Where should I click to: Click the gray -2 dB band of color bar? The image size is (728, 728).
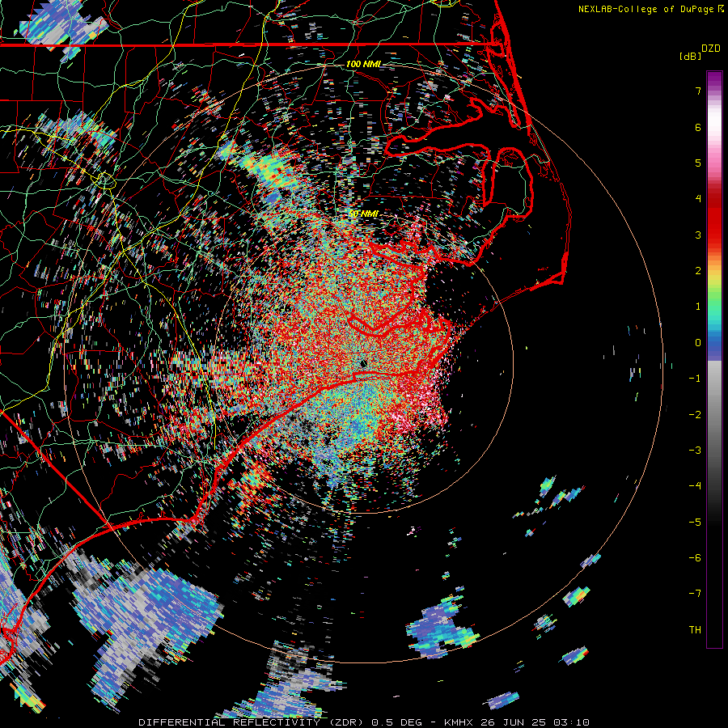tap(714, 415)
